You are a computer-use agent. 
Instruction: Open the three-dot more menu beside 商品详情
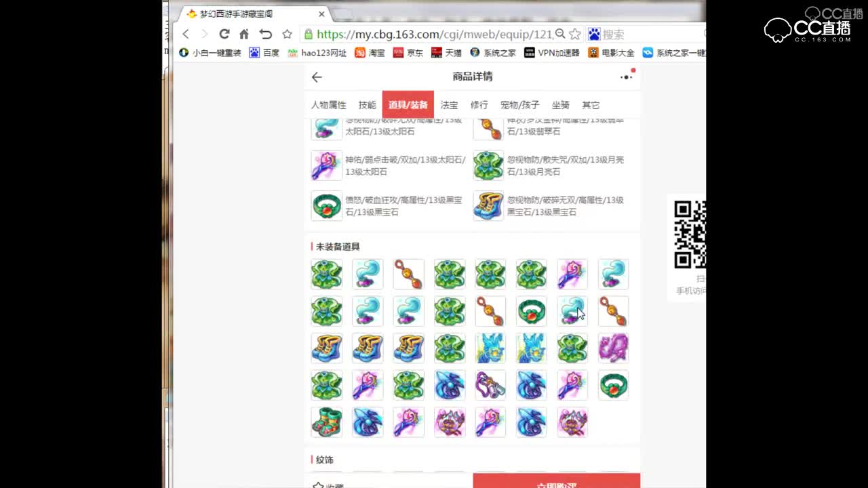coord(626,77)
